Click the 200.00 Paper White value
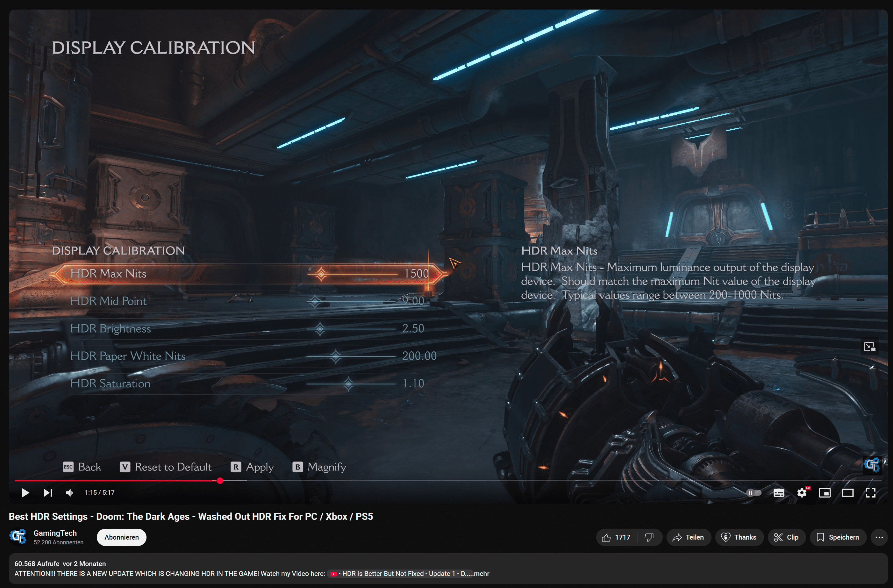This screenshot has height=588, width=893. [x=419, y=356]
